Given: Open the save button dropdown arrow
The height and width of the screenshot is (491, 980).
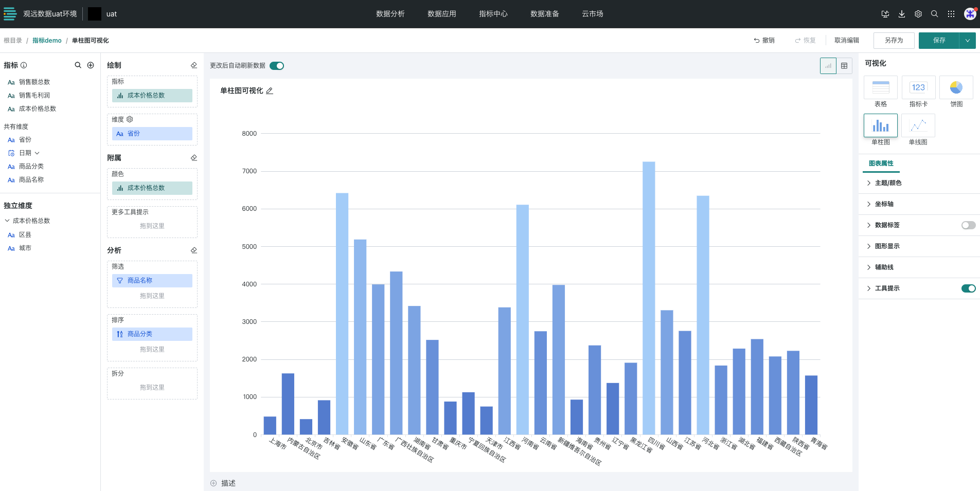Looking at the screenshot, I should pos(968,41).
